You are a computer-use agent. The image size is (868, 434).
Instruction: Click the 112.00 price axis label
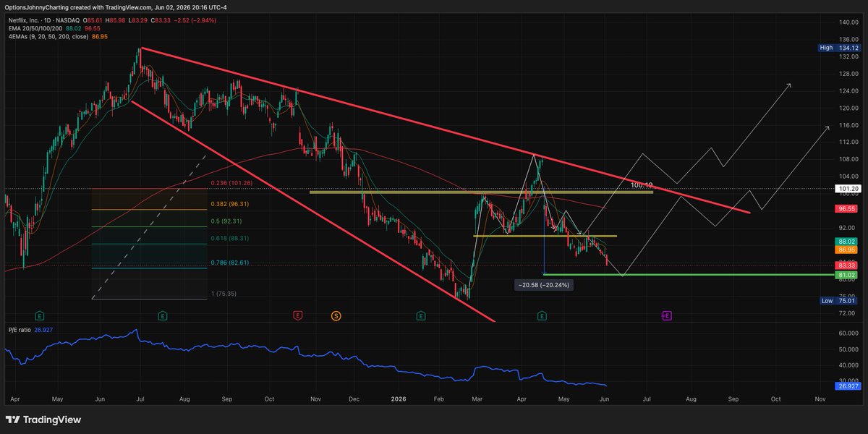pyautogui.click(x=848, y=142)
